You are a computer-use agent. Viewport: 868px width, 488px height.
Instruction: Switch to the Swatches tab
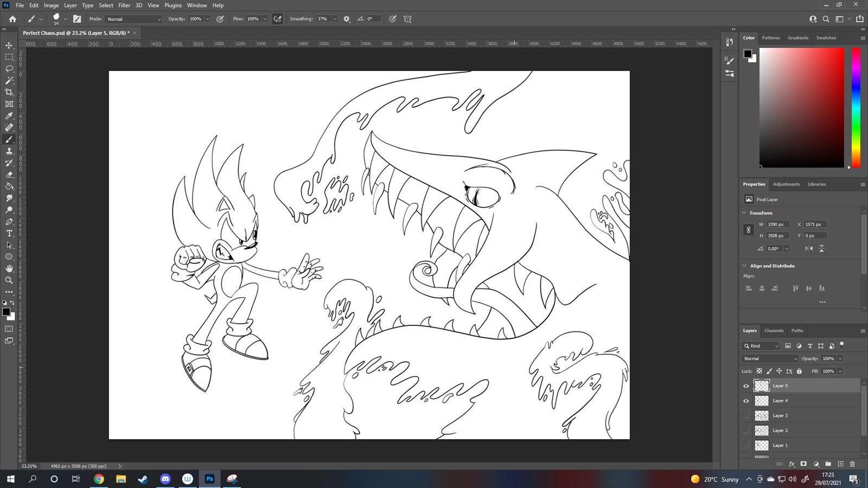[x=826, y=38]
